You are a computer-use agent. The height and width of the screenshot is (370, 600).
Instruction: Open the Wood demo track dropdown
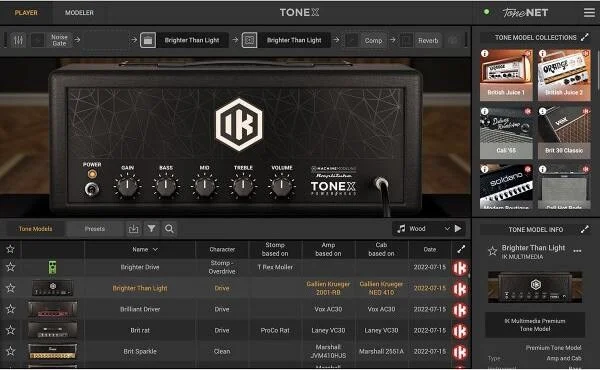(x=447, y=228)
